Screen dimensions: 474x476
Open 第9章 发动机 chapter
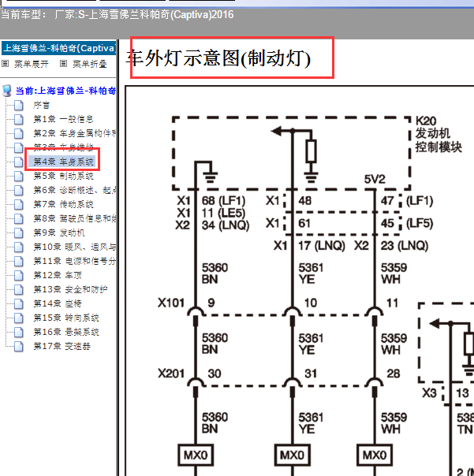(x=59, y=232)
